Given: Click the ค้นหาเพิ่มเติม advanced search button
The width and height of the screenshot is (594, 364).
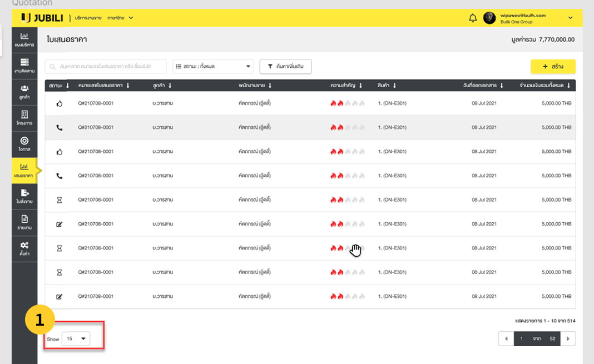Looking at the screenshot, I should click(285, 67).
